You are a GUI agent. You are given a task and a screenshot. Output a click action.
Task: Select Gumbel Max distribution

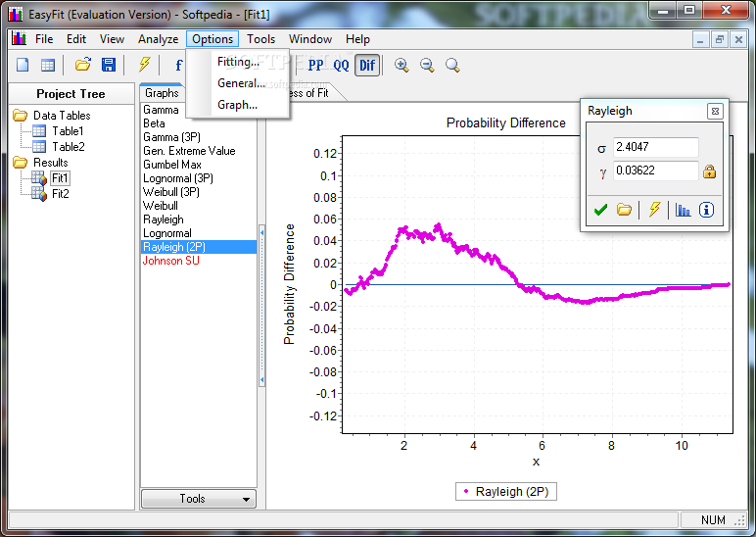(x=199, y=165)
